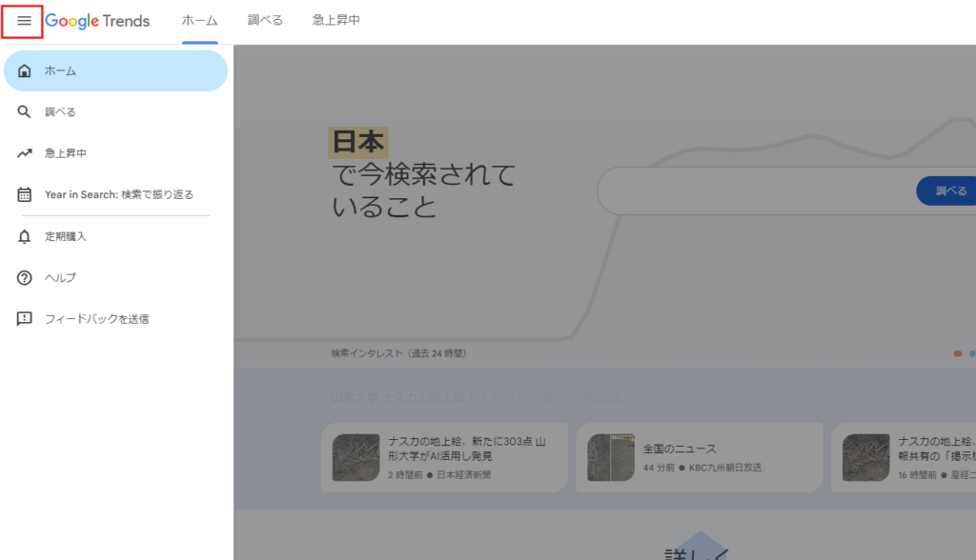
Task: Open the ナスカの地上絵 AI discovery article
Action: (x=443, y=457)
